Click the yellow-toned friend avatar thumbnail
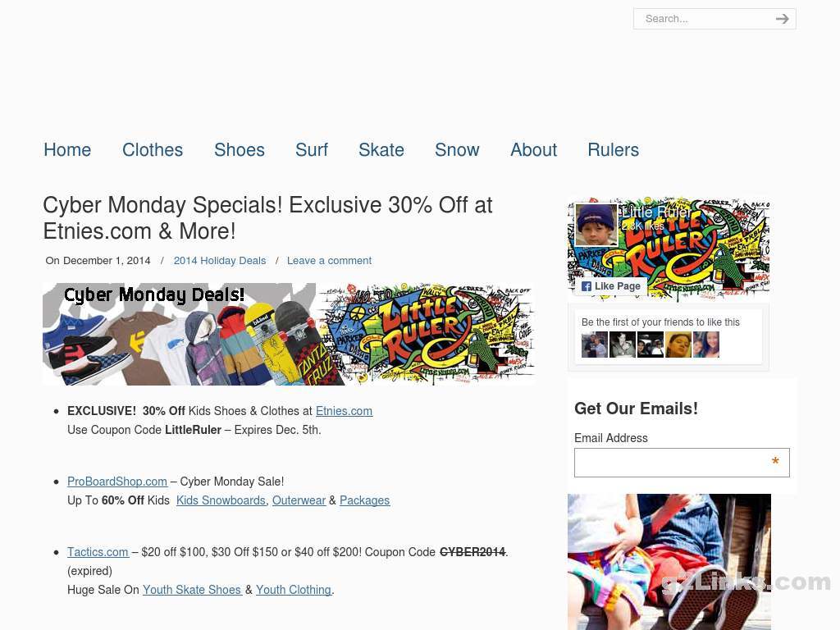This screenshot has height=630, width=840. (678, 345)
